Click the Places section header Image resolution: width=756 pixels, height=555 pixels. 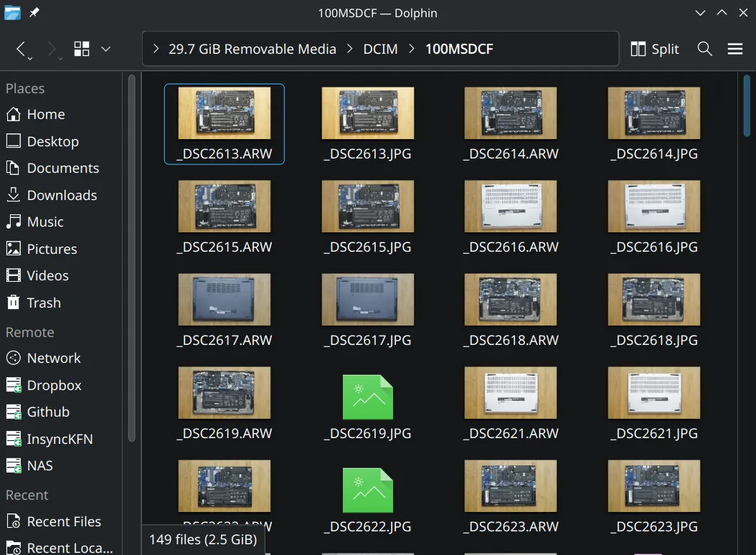click(x=25, y=88)
